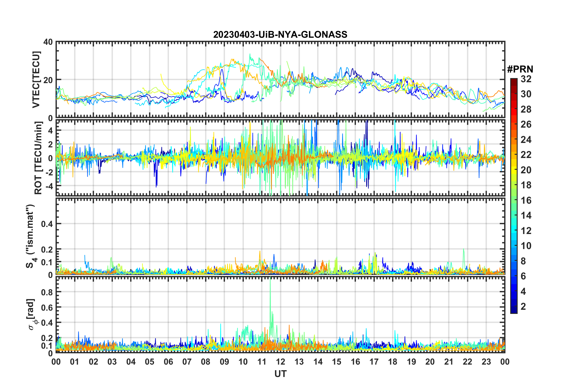Click colorbar tick label 4
This screenshot has width=561, height=392.
[523, 291]
